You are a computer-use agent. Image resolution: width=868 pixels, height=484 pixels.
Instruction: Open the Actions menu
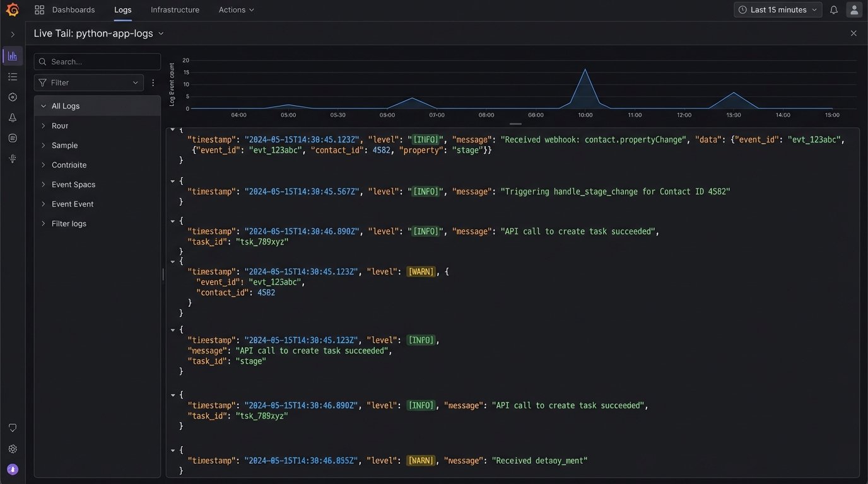[x=236, y=10]
